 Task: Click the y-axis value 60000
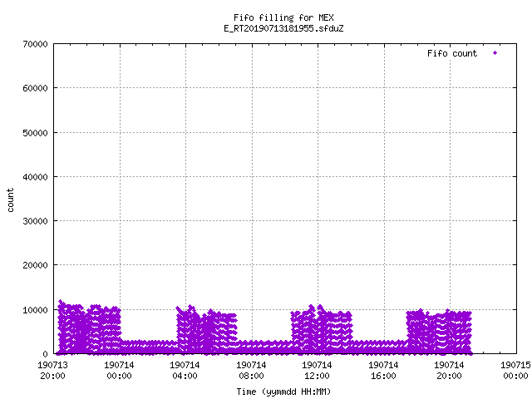click(35, 88)
